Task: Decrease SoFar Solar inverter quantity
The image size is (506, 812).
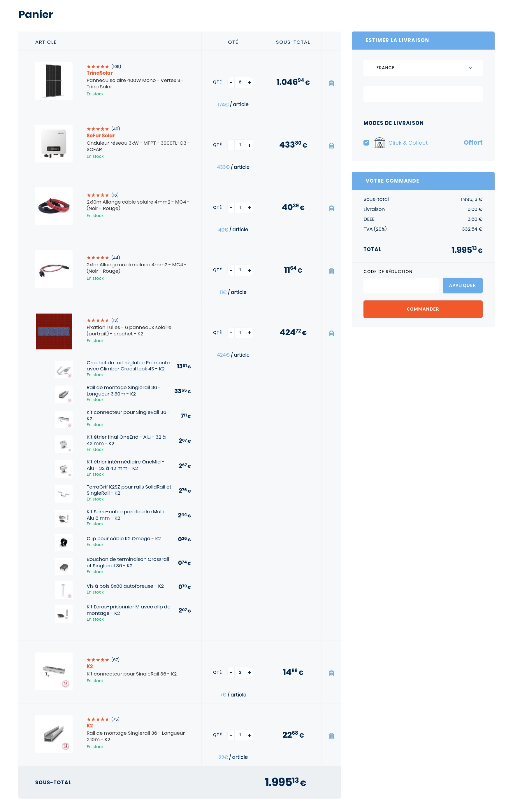Action: pos(231,145)
